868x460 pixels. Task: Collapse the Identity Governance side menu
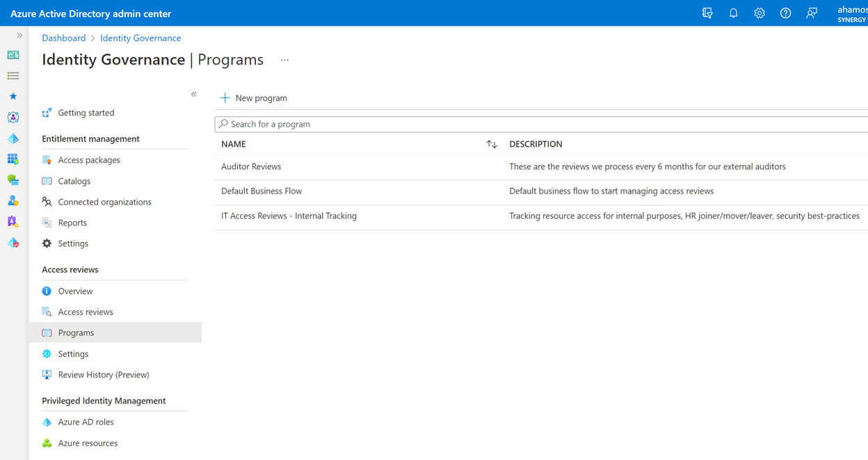point(194,94)
